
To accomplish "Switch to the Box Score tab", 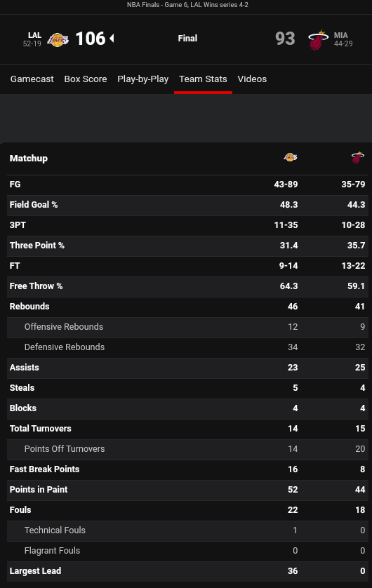I will point(86,79).
